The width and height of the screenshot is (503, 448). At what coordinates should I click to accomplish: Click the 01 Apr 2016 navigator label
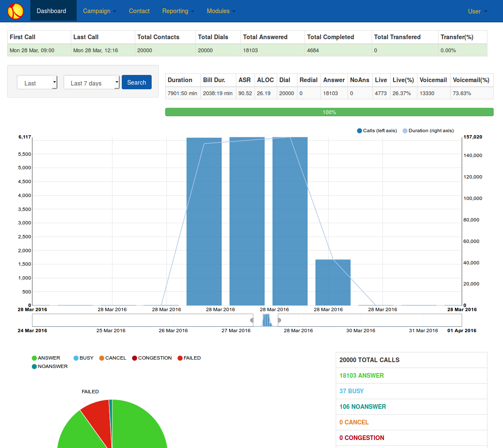(x=462, y=331)
